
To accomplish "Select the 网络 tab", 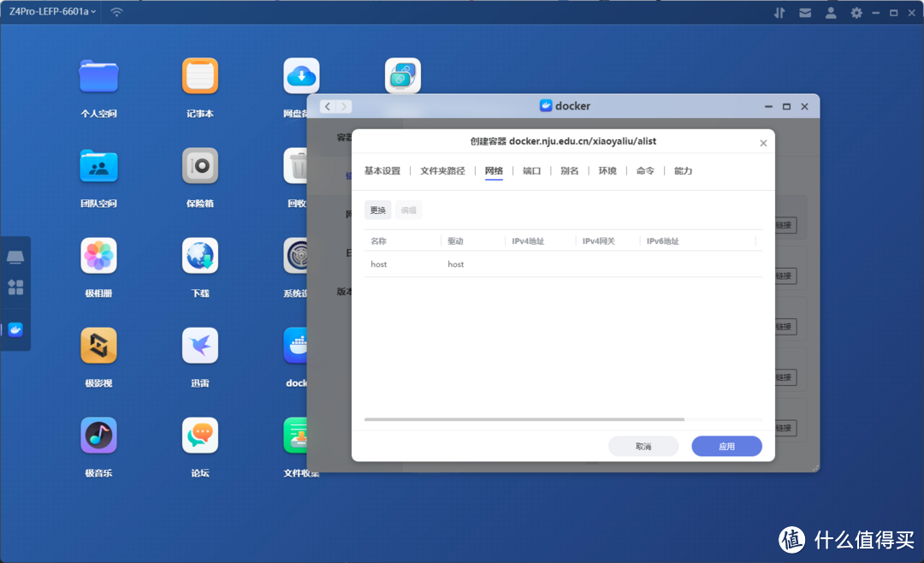I will pyautogui.click(x=494, y=171).
